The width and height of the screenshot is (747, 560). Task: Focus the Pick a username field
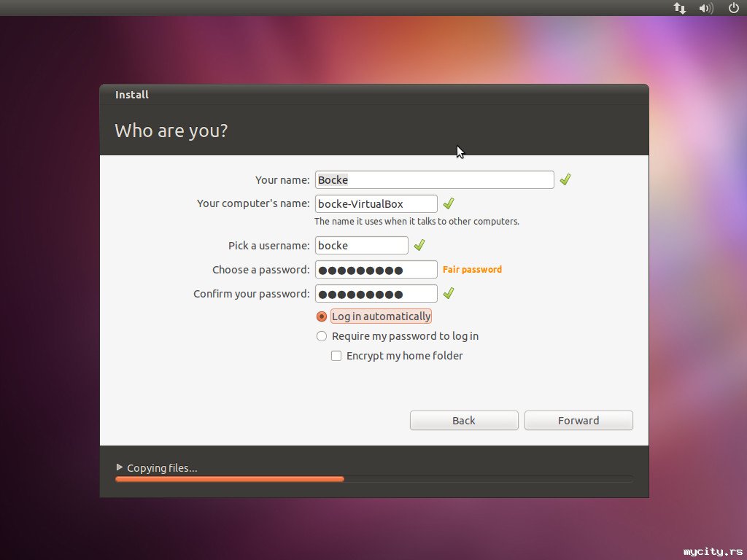pos(362,245)
